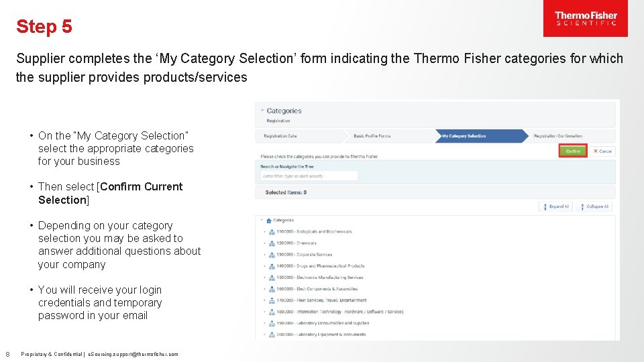Focus the category tree filter search field
The height and width of the screenshot is (362, 644).
309,176
